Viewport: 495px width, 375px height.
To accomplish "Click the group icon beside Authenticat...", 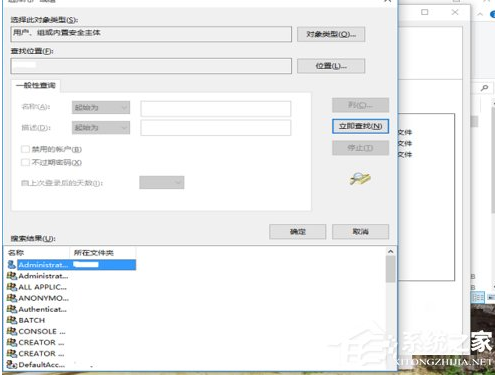I will click(x=12, y=309).
